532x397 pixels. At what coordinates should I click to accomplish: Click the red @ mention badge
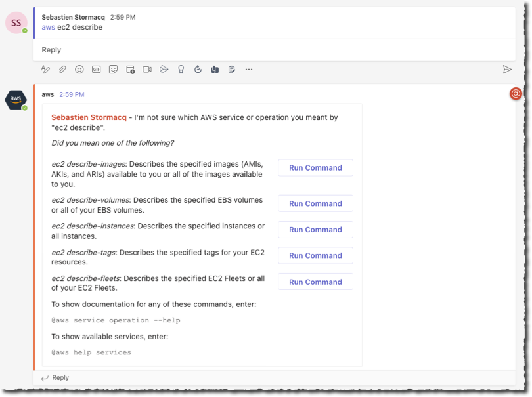point(516,94)
